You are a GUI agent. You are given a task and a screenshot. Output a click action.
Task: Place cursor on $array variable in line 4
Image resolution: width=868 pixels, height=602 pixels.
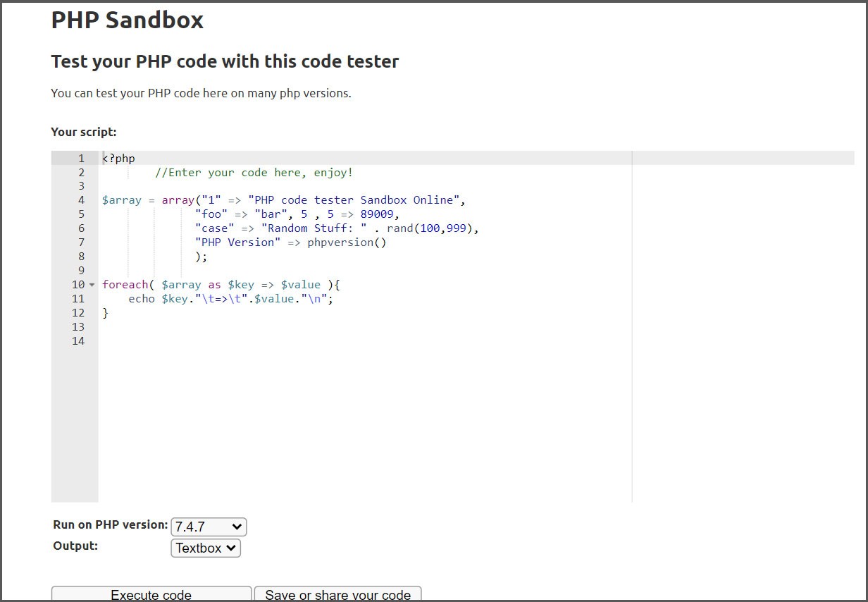point(121,200)
